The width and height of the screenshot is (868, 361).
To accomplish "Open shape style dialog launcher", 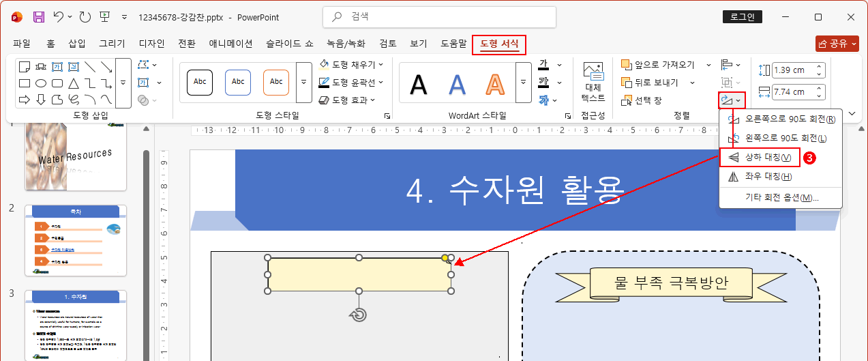I will pos(387,116).
